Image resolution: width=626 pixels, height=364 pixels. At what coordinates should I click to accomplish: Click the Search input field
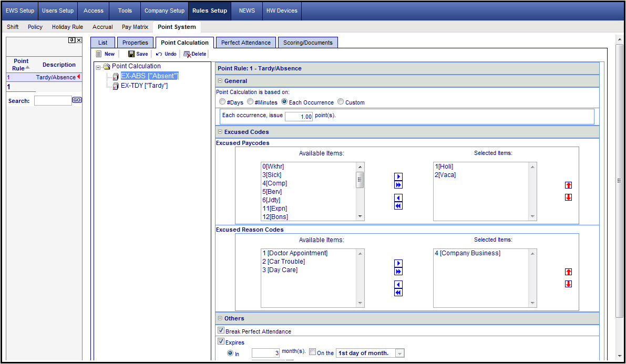coord(53,100)
